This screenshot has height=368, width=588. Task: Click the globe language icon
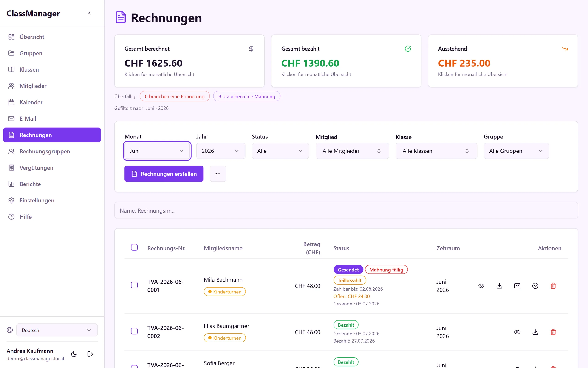tap(10, 330)
